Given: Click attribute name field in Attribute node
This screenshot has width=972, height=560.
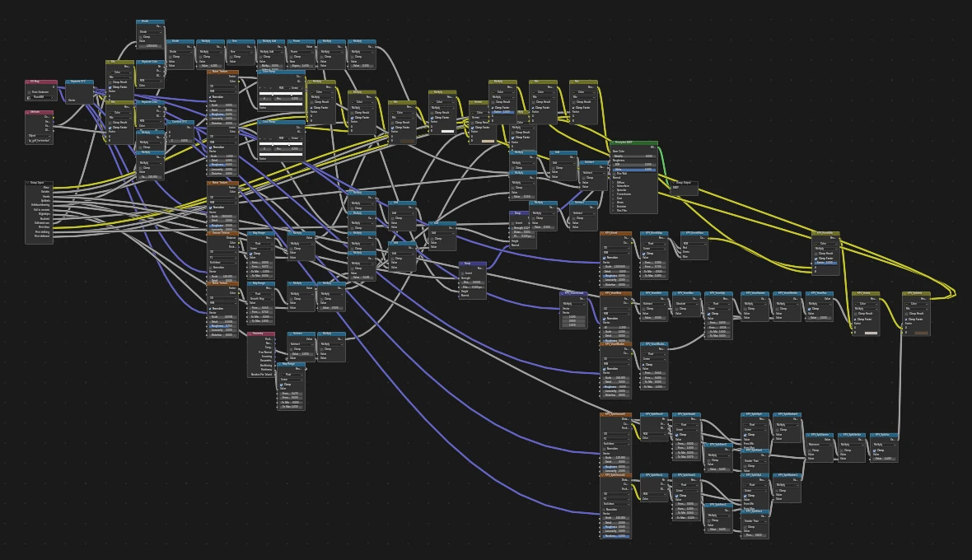Looking at the screenshot, I should coord(39,141).
